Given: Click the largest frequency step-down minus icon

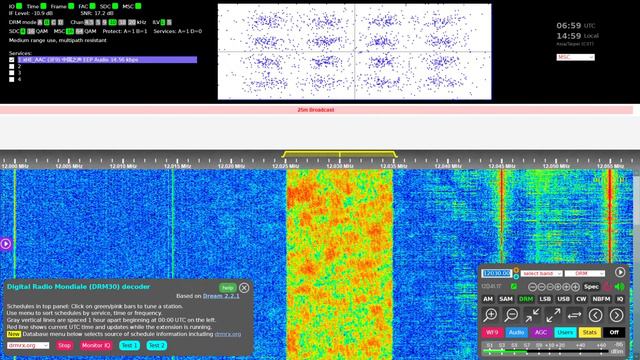Looking at the screenshot, I should [532, 287].
